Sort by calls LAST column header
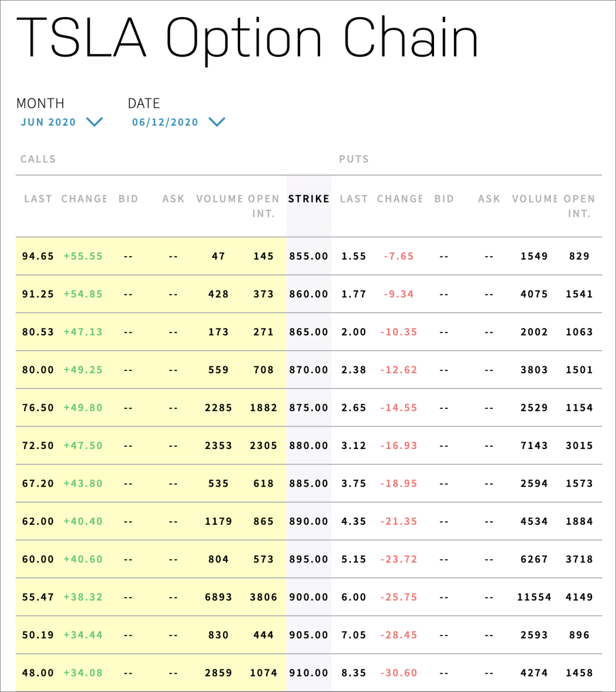616x692 pixels. (x=38, y=199)
